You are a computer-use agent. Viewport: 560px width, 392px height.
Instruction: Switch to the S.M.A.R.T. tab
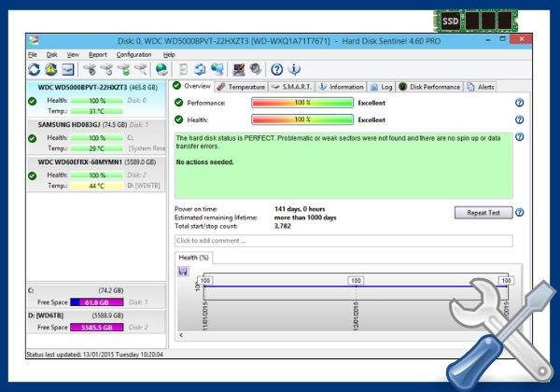[x=292, y=87]
